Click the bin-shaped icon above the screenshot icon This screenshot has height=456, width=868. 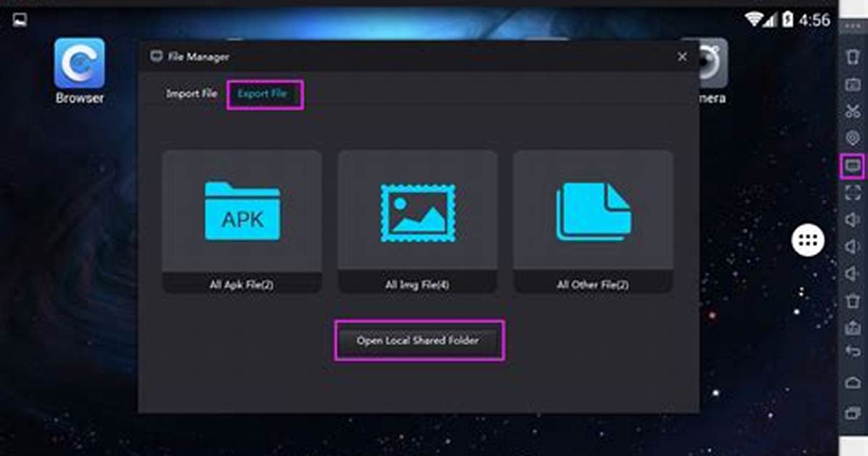coord(853,57)
